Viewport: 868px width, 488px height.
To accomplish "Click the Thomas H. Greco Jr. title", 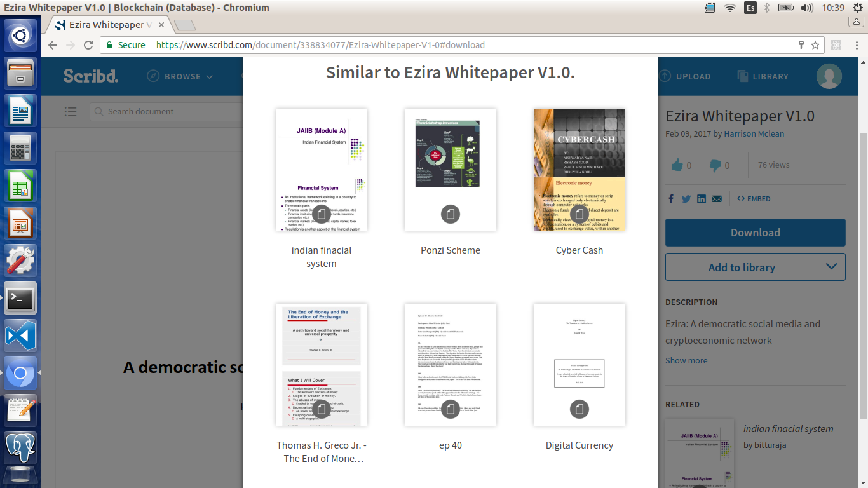I will pos(322,452).
